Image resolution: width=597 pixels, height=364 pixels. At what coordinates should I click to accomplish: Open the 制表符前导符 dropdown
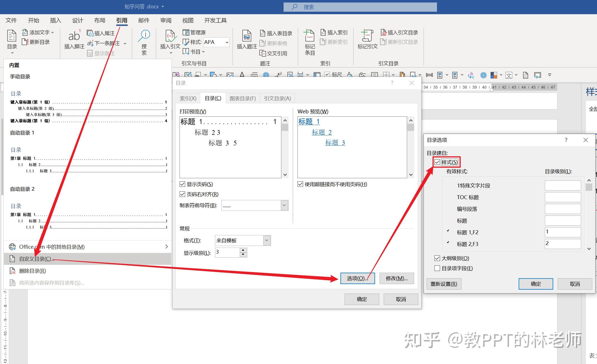(x=284, y=206)
